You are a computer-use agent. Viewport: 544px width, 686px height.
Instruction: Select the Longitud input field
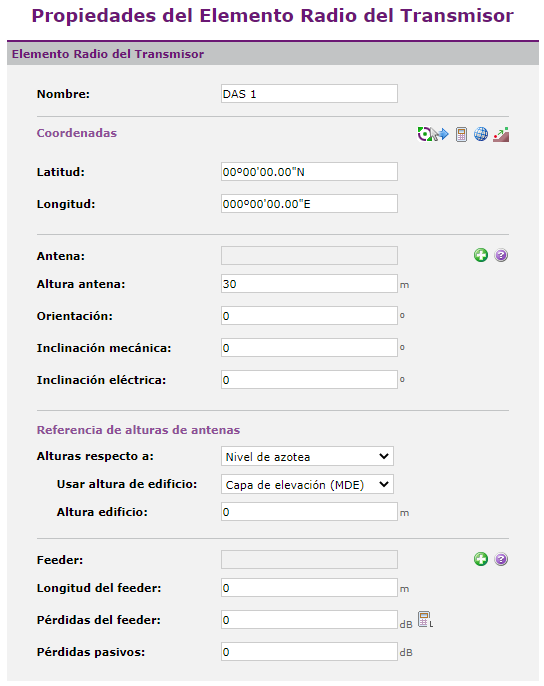pyautogui.click(x=309, y=203)
